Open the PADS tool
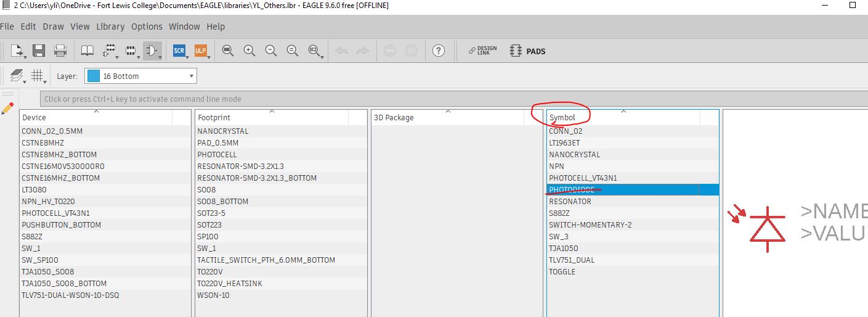This screenshot has height=317, width=868. [528, 51]
